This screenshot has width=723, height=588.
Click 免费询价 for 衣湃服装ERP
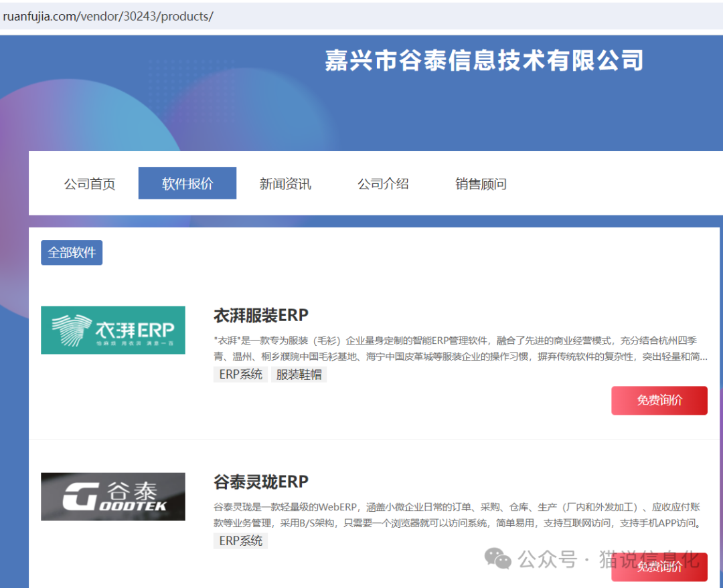[x=659, y=401]
